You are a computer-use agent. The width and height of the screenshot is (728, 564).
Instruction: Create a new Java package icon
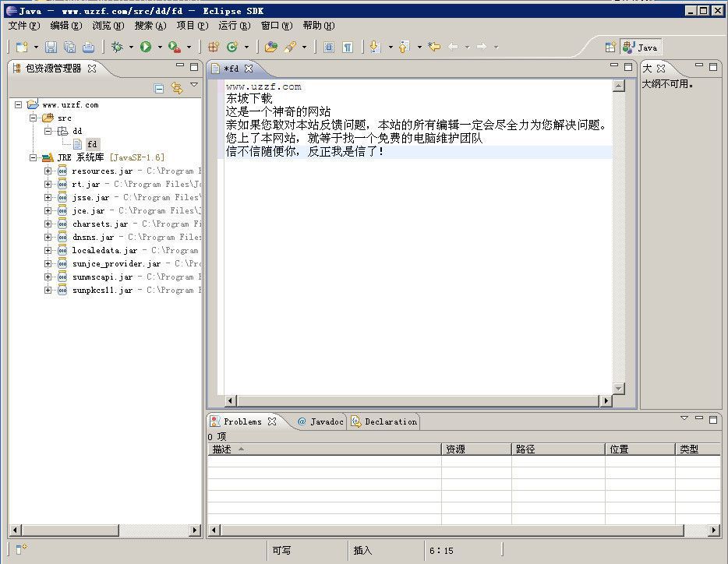tap(214, 47)
